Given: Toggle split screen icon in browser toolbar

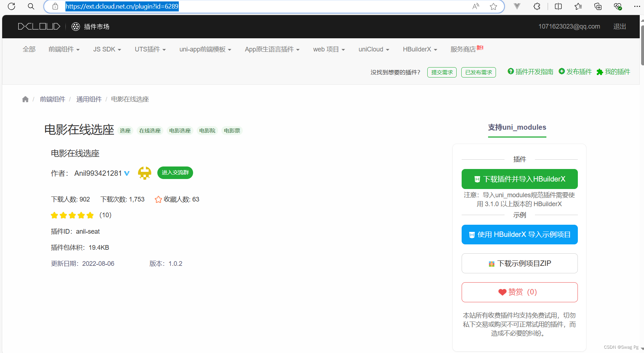Looking at the screenshot, I should [558, 6].
